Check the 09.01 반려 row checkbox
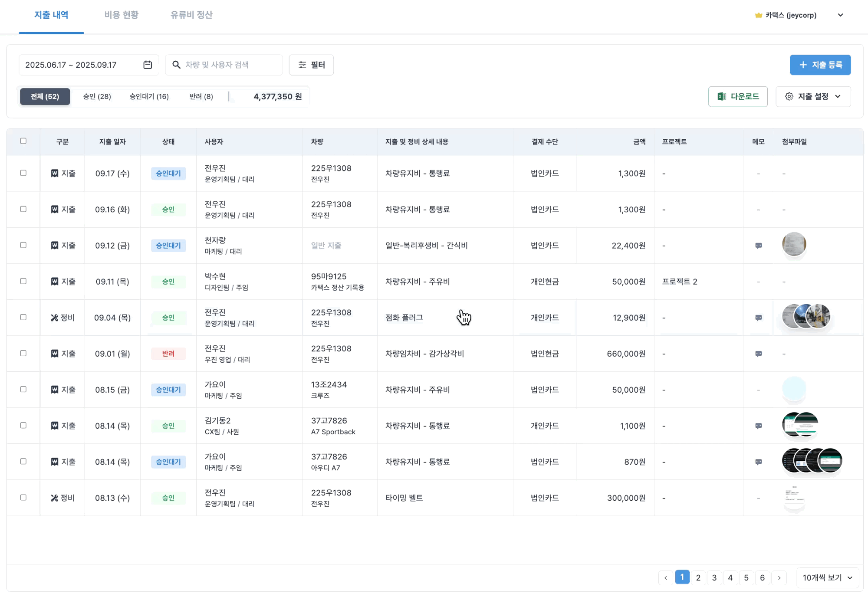 [23, 353]
